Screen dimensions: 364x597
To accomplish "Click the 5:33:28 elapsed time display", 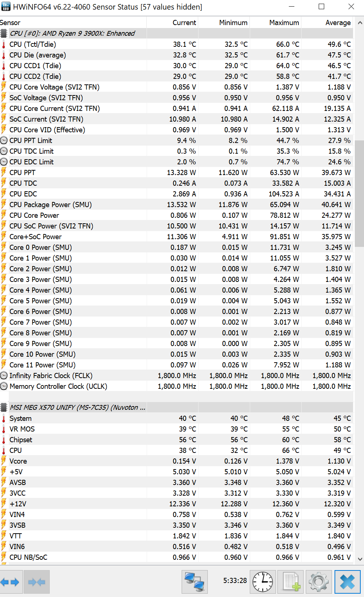I will [x=235, y=580].
